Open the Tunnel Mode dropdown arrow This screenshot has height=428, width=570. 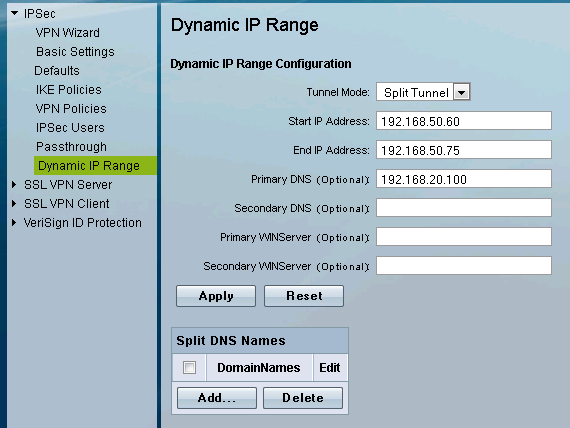[x=462, y=92]
